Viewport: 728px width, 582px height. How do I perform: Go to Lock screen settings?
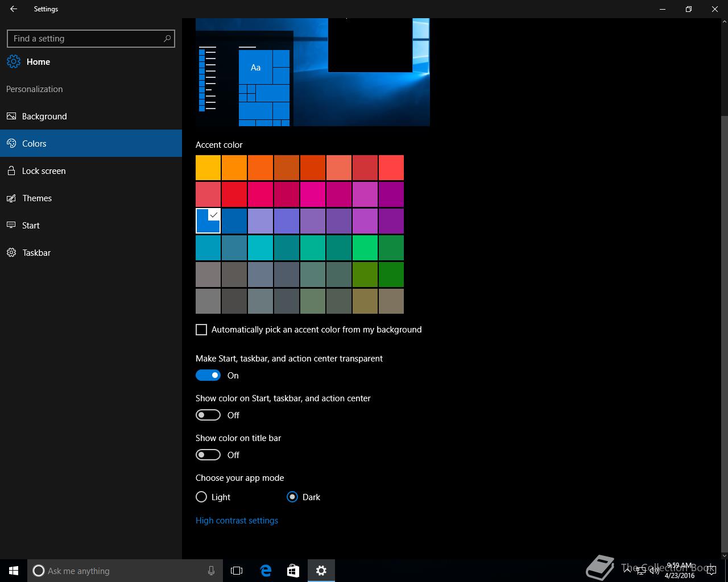coord(44,171)
